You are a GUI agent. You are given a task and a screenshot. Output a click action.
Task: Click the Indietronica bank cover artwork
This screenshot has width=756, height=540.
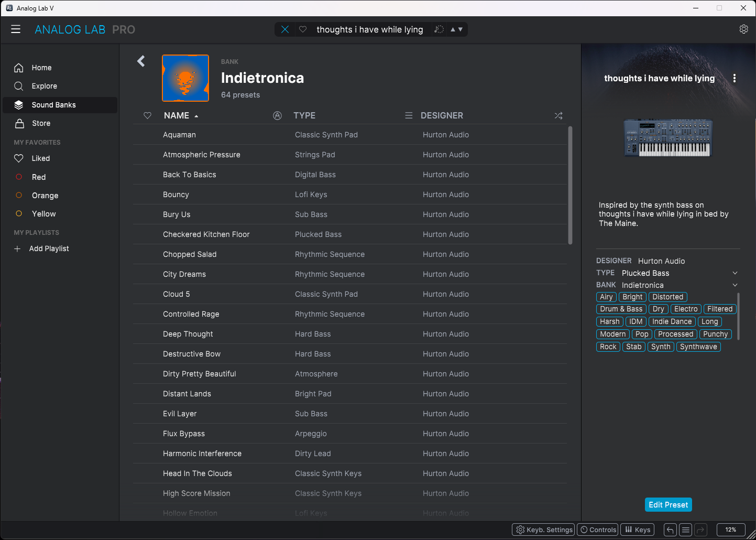click(x=185, y=78)
